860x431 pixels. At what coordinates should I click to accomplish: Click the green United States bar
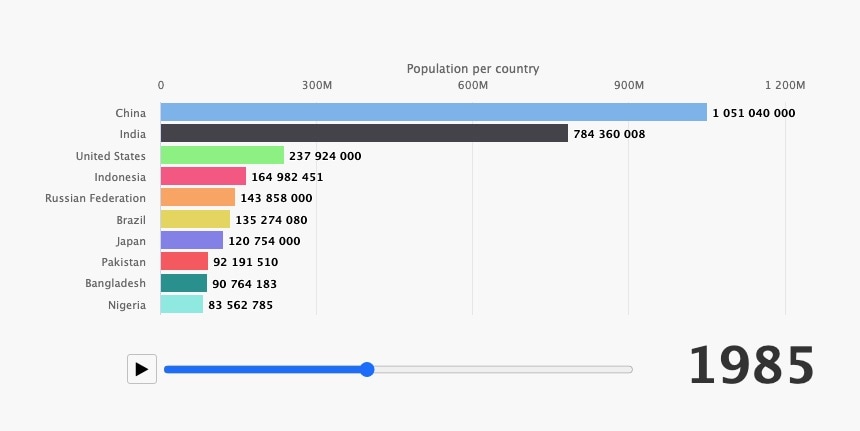pyautogui.click(x=222, y=156)
